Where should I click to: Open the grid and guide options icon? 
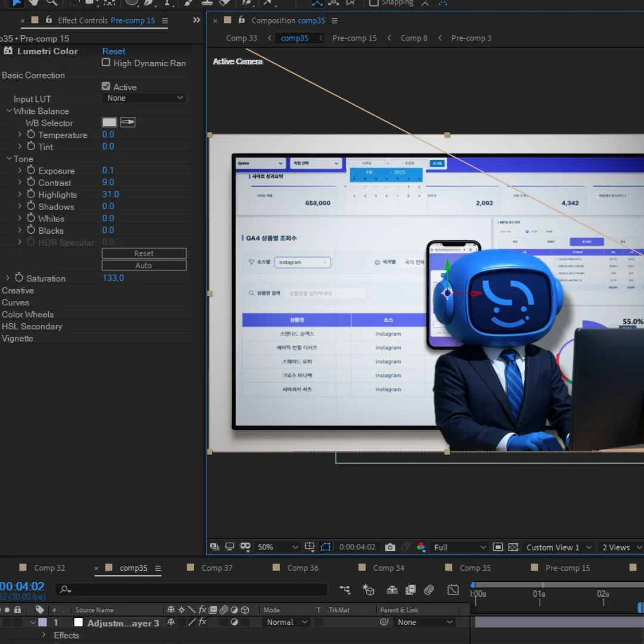coord(309,547)
